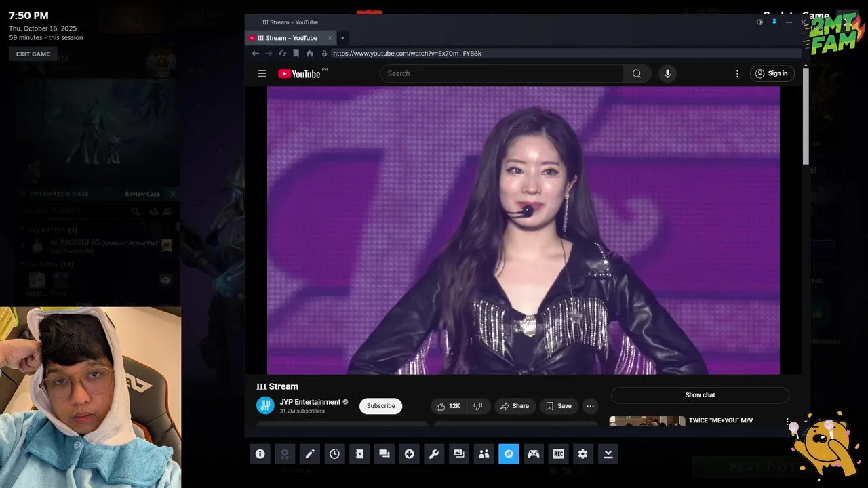Like the video with 12K likes
The height and width of the screenshot is (488, 868).
(x=448, y=406)
